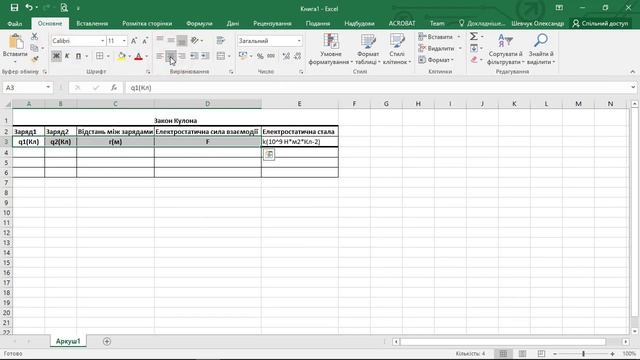Click the cell borders icon
Screen dimensions: 640x360
[99, 56]
